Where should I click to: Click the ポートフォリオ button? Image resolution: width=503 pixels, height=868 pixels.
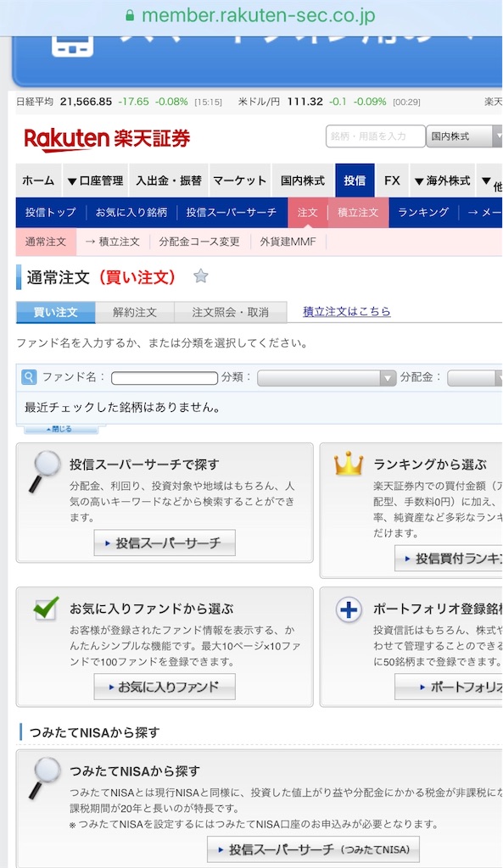[449, 687]
